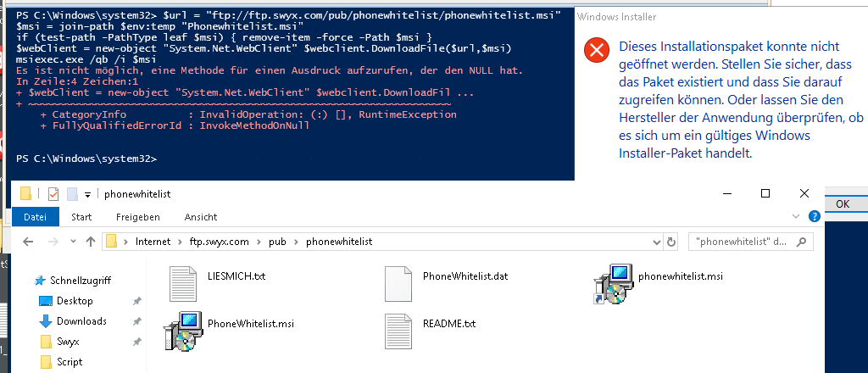Image resolution: width=868 pixels, height=373 pixels.
Task: Open the Datei tab
Action: pos(35,217)
